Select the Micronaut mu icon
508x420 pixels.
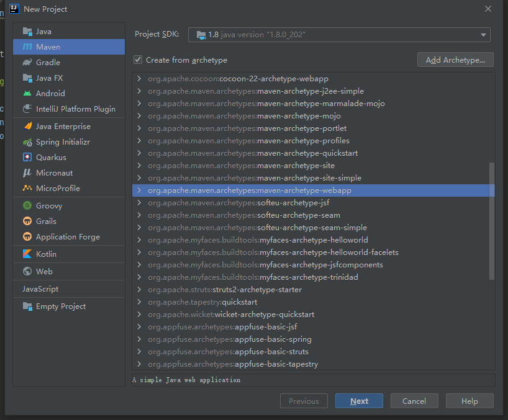coord(27,173)
